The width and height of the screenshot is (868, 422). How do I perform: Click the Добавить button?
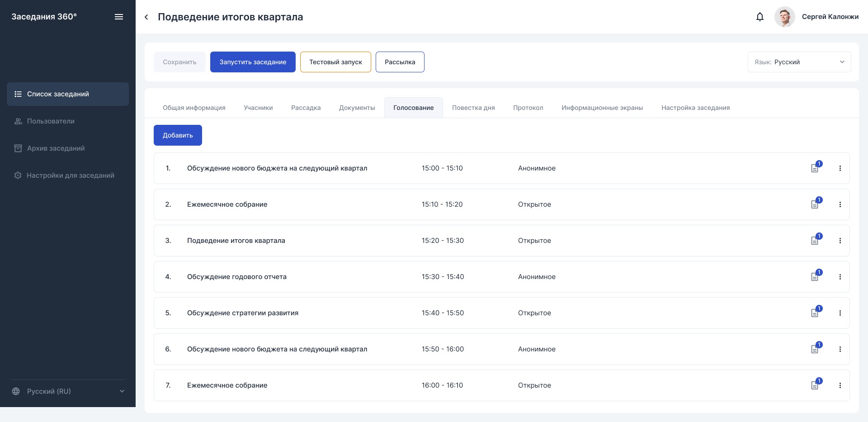(178, 135)
